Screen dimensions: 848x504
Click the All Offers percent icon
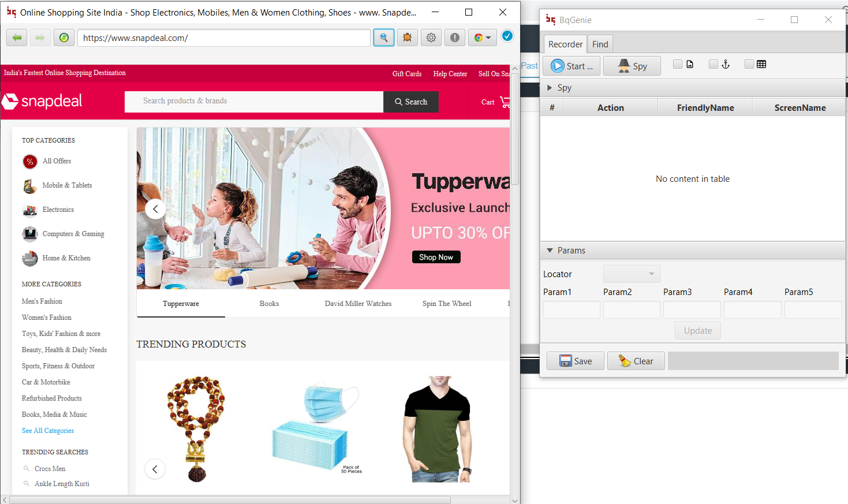pyautogui.click(x=30, y=162)
